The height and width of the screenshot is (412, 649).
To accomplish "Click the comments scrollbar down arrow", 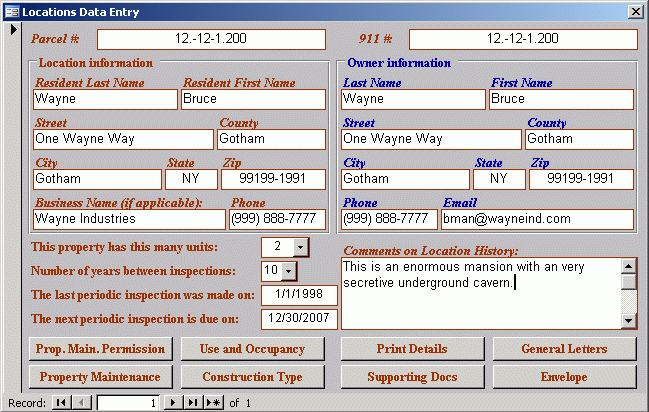I will 629,320.
